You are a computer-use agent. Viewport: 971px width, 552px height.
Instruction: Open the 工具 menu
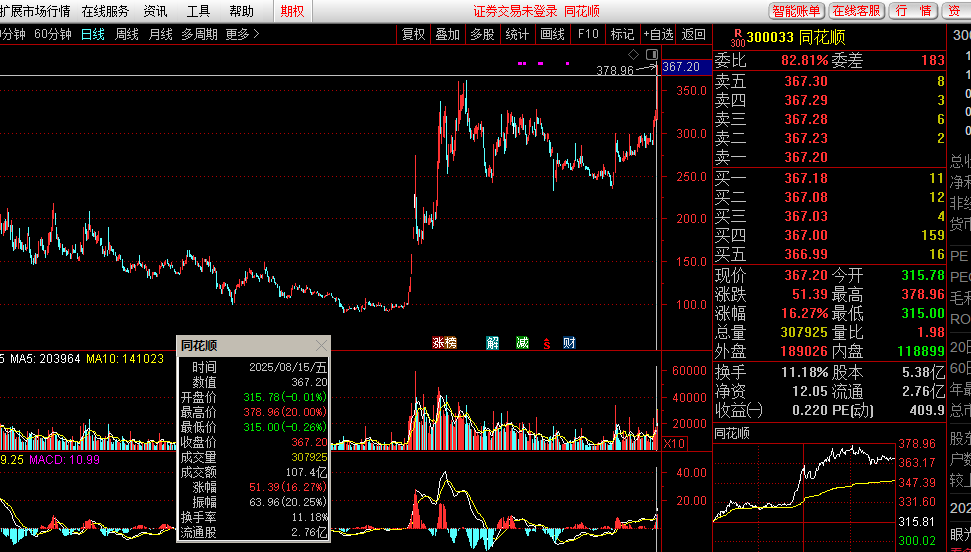(198, 11)
